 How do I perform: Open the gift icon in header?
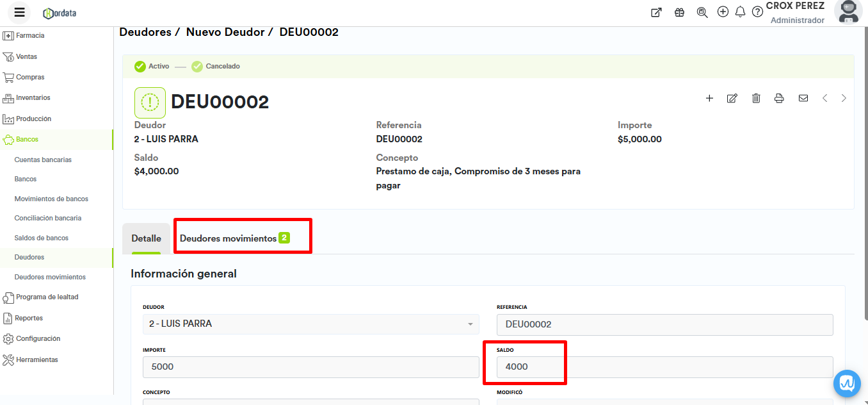point(680,12)
